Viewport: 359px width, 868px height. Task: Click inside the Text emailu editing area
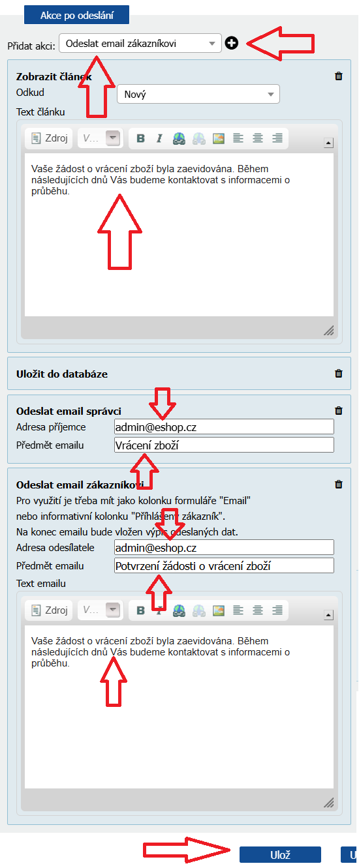pyautogui.click(x=179, y=707)
